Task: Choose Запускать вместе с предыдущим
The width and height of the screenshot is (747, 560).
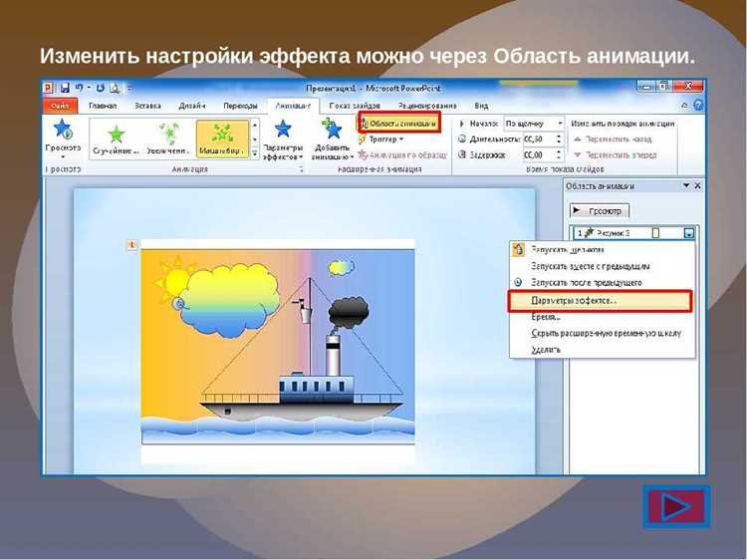Action: point(602,266)
